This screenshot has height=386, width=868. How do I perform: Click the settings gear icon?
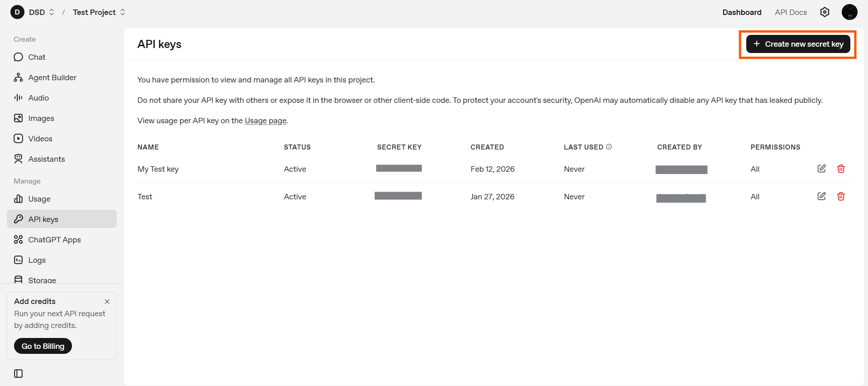click(x=825, y=12)
